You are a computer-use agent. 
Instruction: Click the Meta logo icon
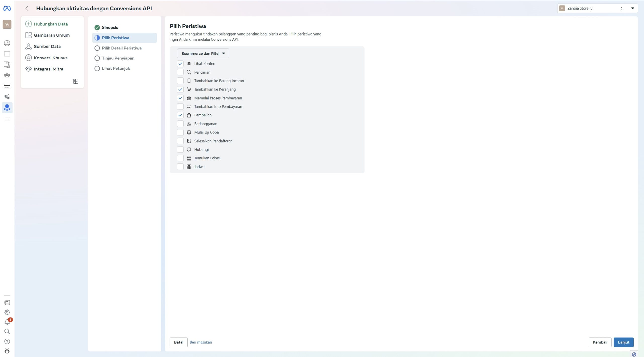pyautogui.click(x=7, y=8)
